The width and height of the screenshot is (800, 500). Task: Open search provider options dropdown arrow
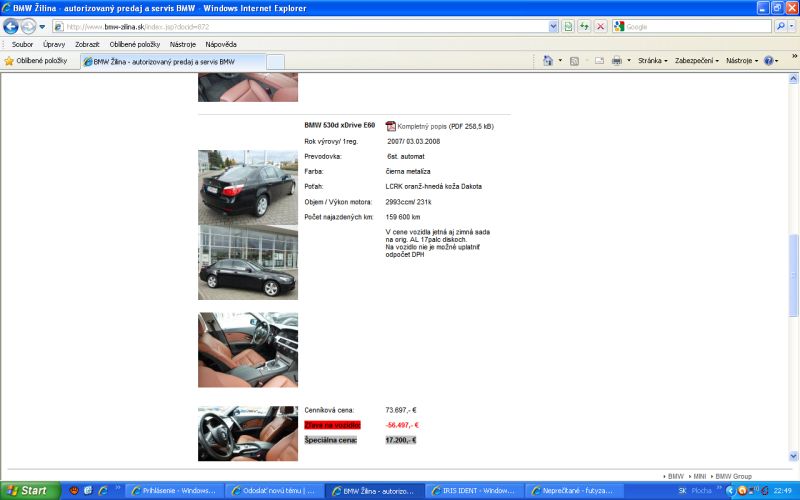click(791, 26)
